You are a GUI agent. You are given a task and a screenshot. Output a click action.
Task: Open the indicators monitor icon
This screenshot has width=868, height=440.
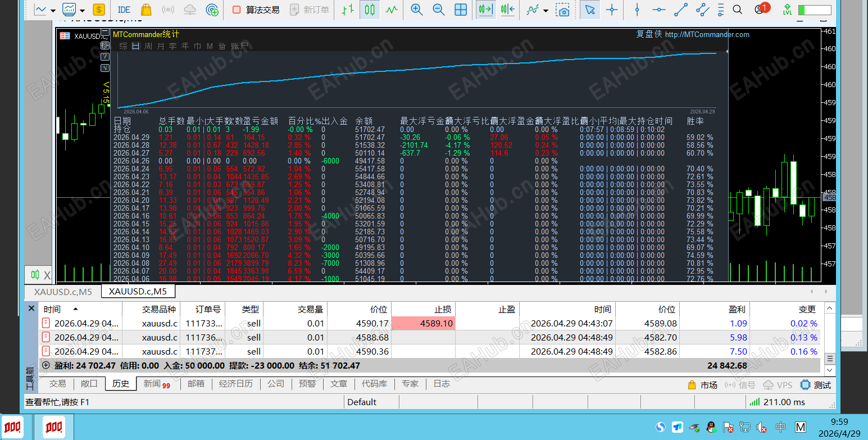[x=69, y=10]
